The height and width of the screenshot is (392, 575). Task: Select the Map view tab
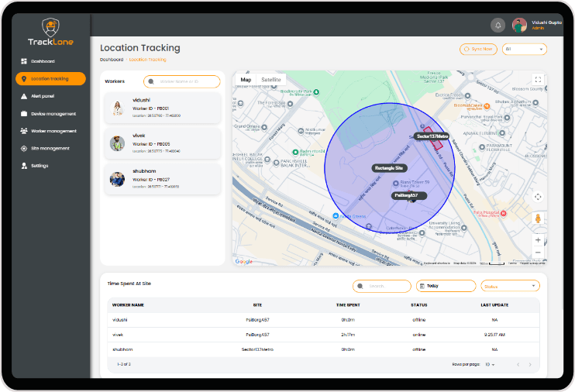click(x=246, y=80)
